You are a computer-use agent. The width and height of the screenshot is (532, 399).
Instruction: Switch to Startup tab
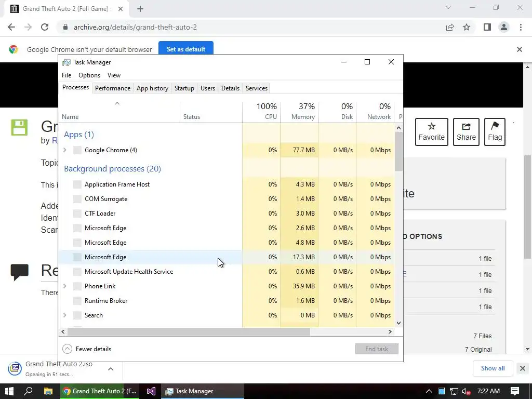tap(184, 88)
